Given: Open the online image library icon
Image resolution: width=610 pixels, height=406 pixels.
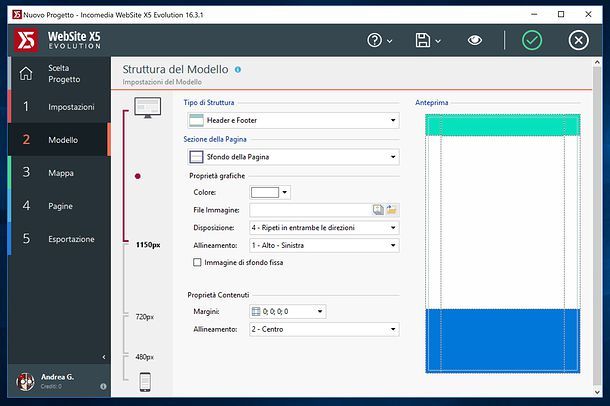Looking at the screenshot, I should point(378,210).
